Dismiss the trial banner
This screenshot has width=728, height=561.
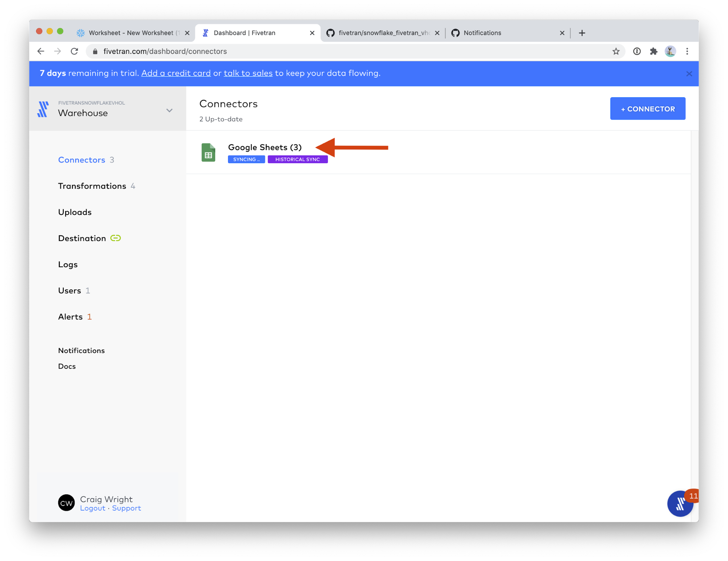689,74
